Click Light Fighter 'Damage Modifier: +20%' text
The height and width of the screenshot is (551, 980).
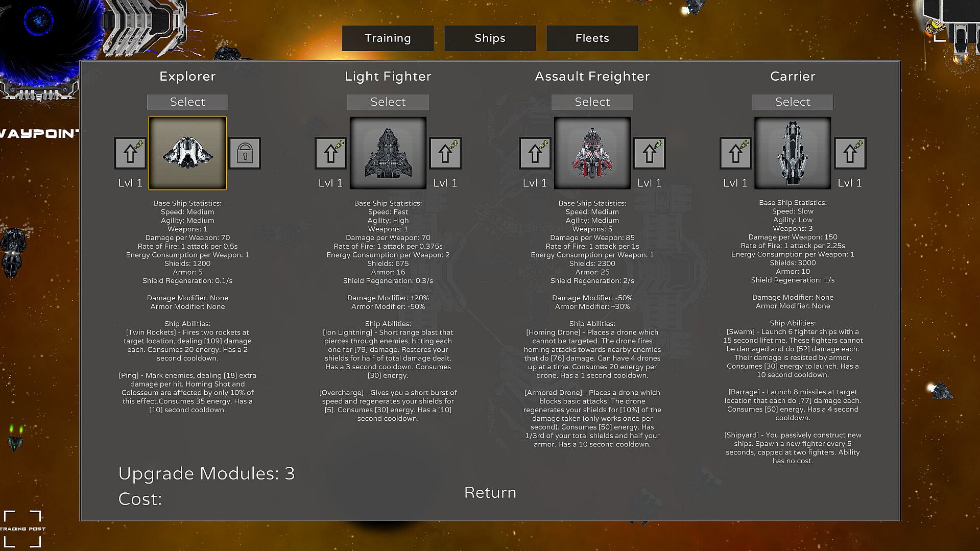388,298
